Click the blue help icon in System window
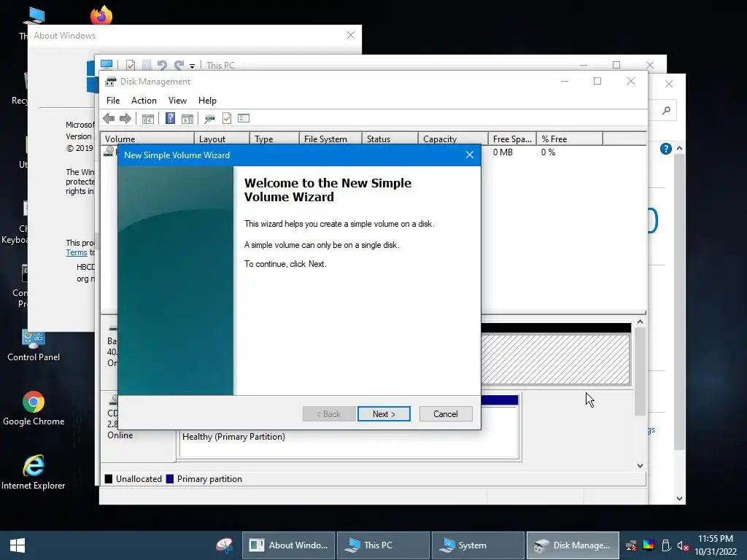 tap(665, 149)
